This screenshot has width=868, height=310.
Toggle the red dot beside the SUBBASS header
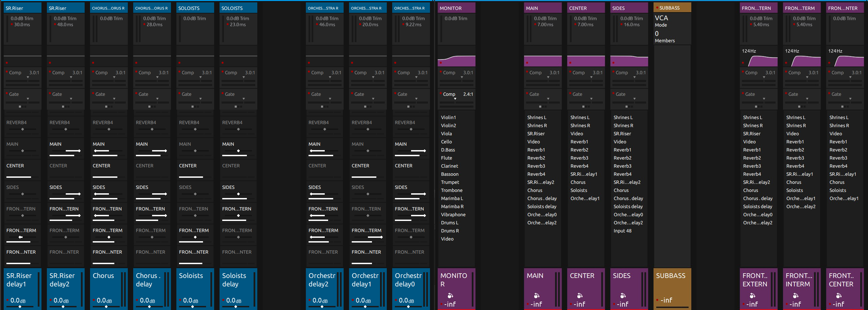coord(657,7)
